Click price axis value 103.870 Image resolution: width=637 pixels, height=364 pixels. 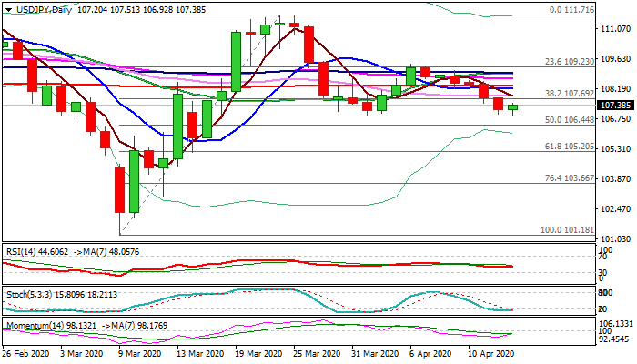[616, 178]
